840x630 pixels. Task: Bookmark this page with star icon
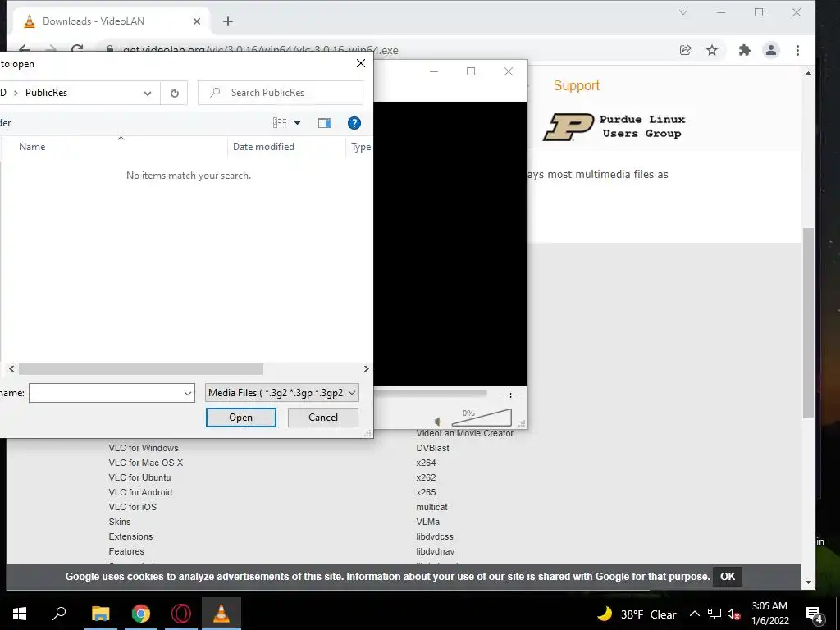point(711,50)
